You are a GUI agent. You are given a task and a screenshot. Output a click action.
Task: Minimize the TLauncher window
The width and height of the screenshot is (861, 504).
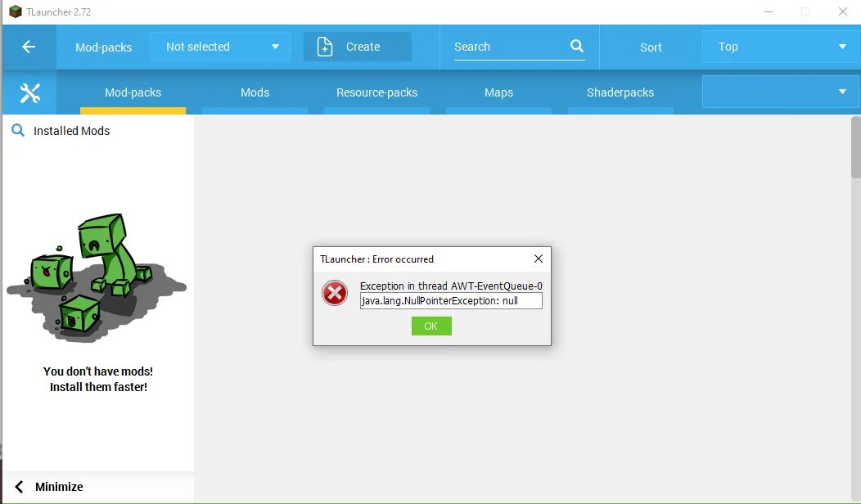(x=769, y=11)
